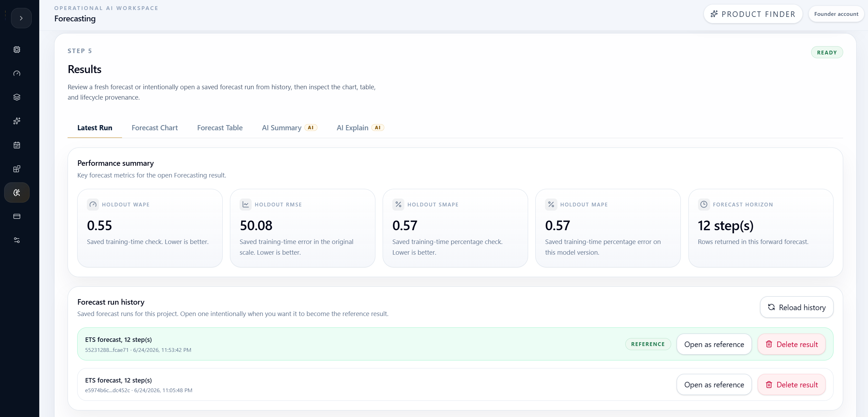Click the Holdout SMAPE percent icon

click(x=398, y=204)
